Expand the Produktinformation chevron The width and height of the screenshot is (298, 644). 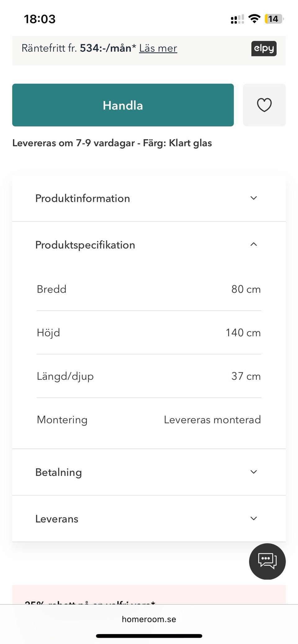click(x=254, y=198)
